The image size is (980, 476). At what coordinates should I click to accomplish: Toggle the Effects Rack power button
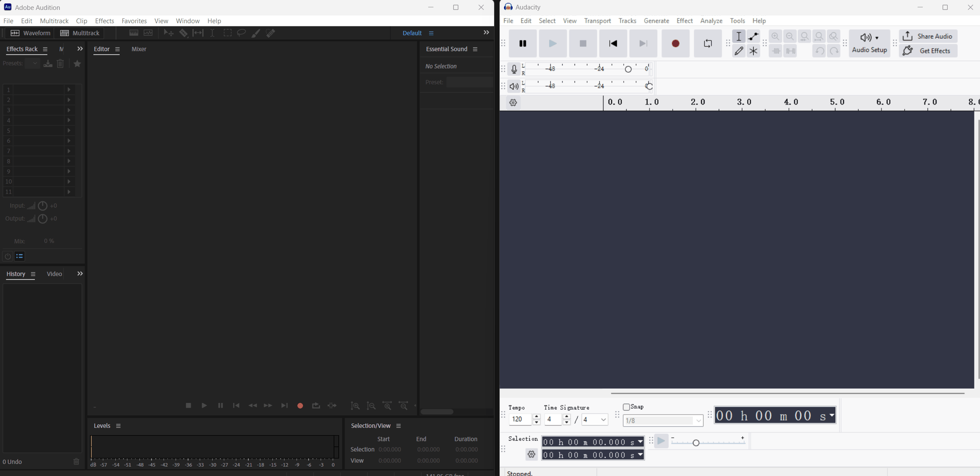pyautogui.click(x=8, y=256)
